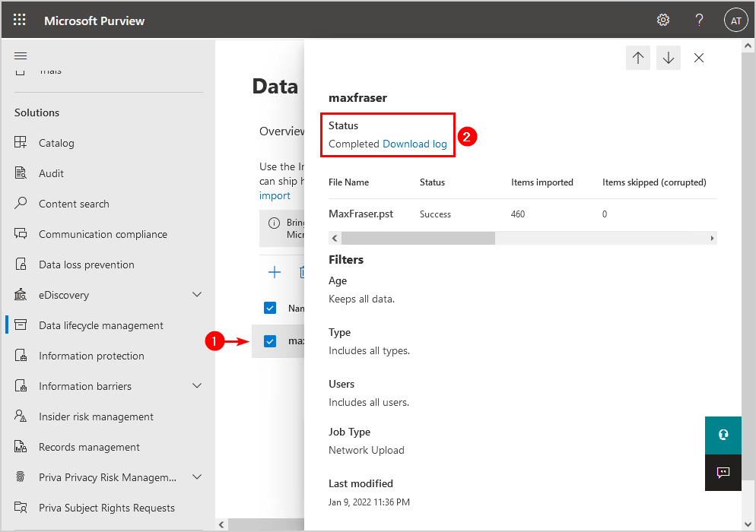Open the Settings gear
This screenshot has width=756, height=532.
coord(662,20)
